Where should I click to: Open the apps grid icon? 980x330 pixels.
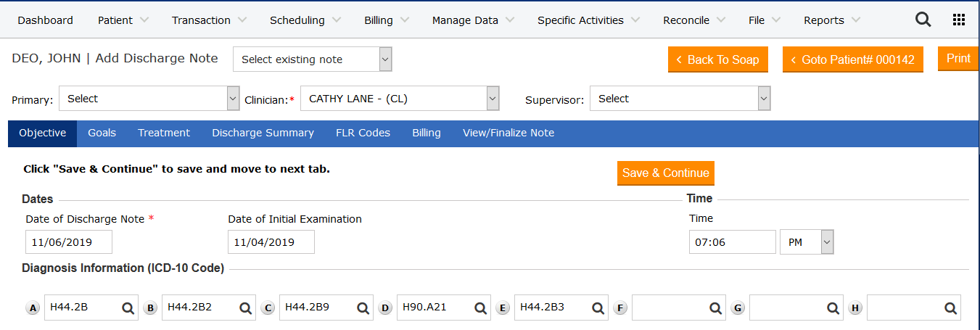pyautogui.click(x=958, y=20)
